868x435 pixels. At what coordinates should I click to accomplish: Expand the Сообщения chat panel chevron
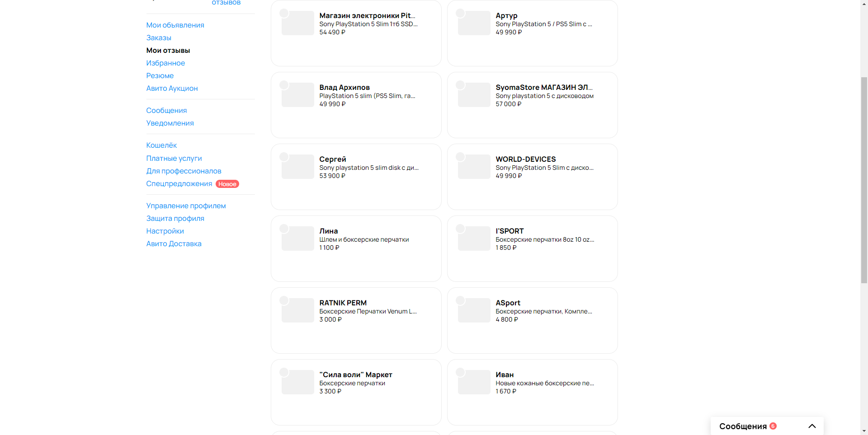pos(812,426)
